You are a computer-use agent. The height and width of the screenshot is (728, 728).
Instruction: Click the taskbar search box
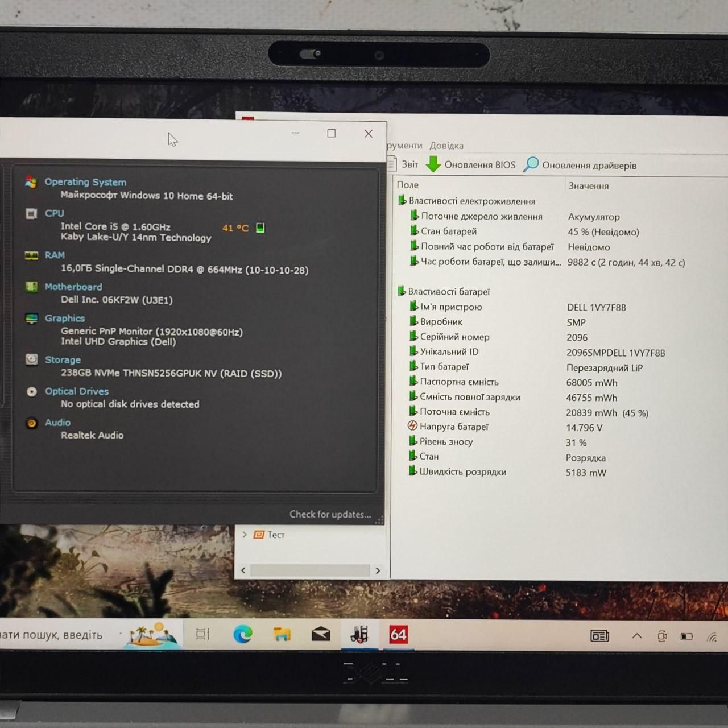click(60, 635)
